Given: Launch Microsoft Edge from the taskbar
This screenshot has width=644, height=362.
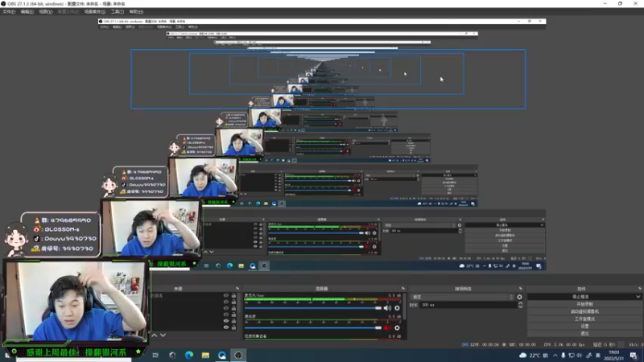Looking at the screenshot, I should tap(189, 355).
